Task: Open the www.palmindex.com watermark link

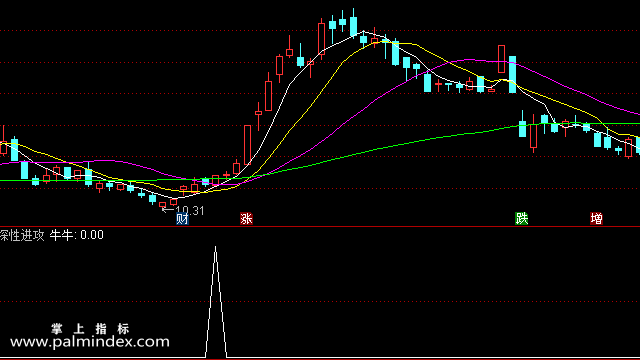Action: 90,342
